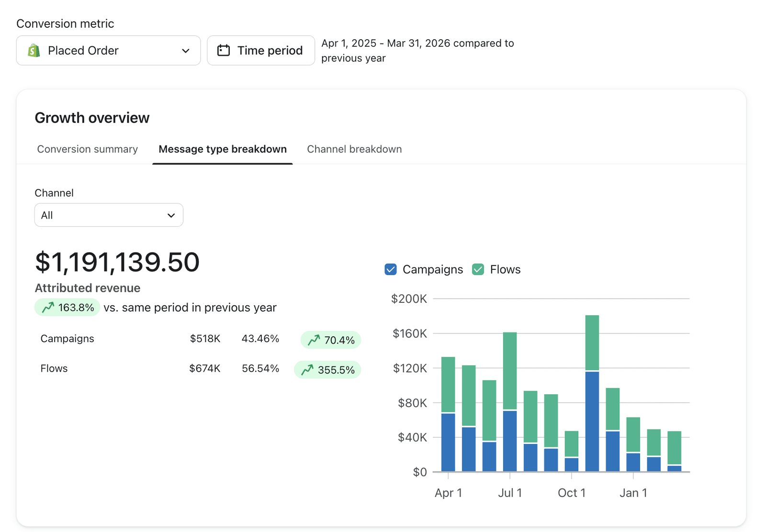This screenshot has height=532, width=766.
Task: Click the chevron of the Placed Order selector
Action: (x=186, y=51)
